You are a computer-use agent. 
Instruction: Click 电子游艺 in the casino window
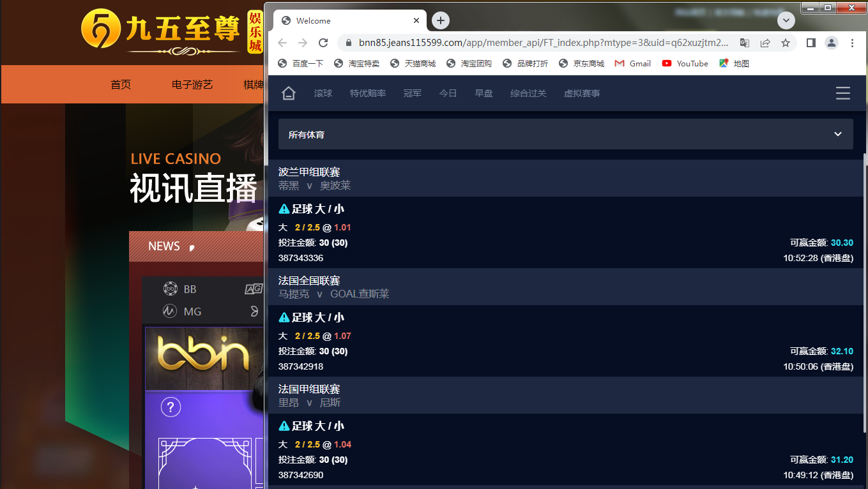192,84
